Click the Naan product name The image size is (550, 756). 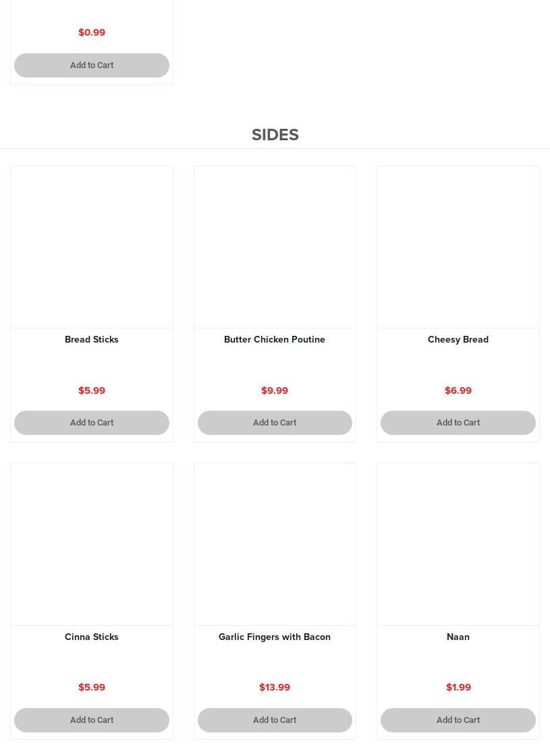click(458, 637)
